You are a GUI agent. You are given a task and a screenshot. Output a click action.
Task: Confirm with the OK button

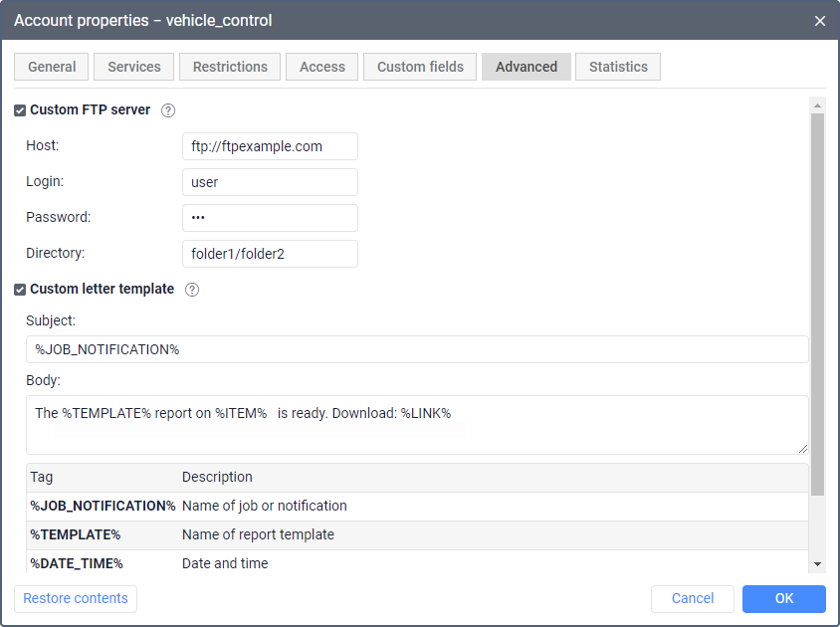[x=784, y=598]
